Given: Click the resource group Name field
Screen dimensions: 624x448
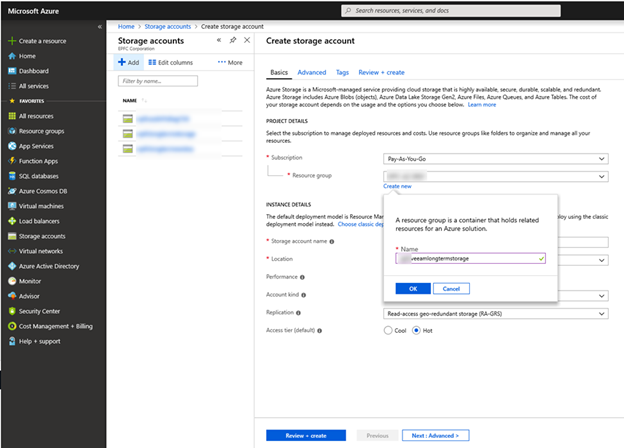Looking at the screenshot, I should coord(470,259).
